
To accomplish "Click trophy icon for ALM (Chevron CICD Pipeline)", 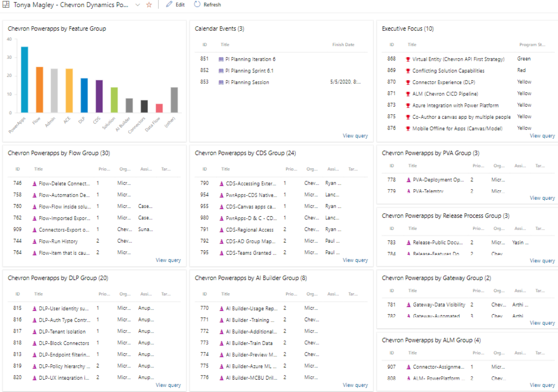I will pyautogui.click(x=408, y=94).
